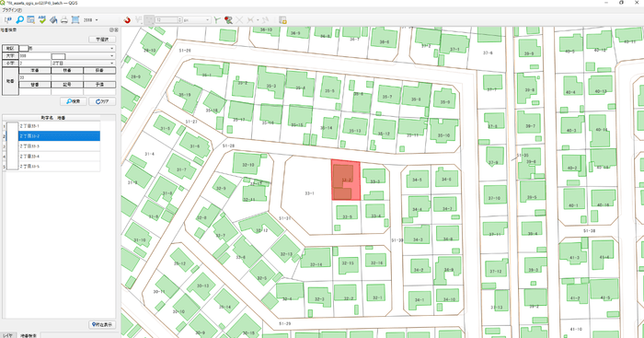
Task: Toggle the topological editing icon
Action: 217,19
